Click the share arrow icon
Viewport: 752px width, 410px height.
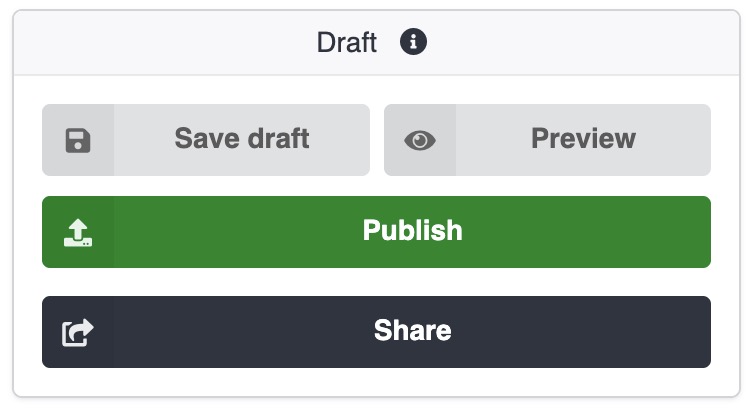click(x=77, y=332)
